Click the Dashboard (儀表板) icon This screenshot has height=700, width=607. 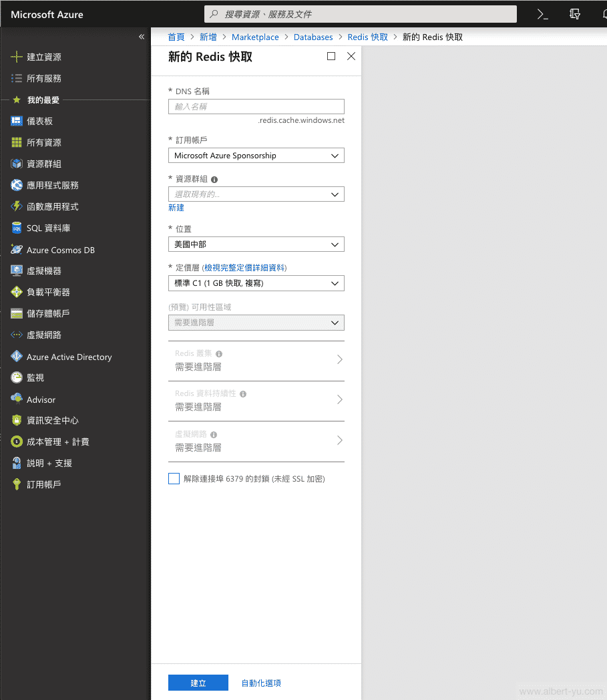coord(17,121)
